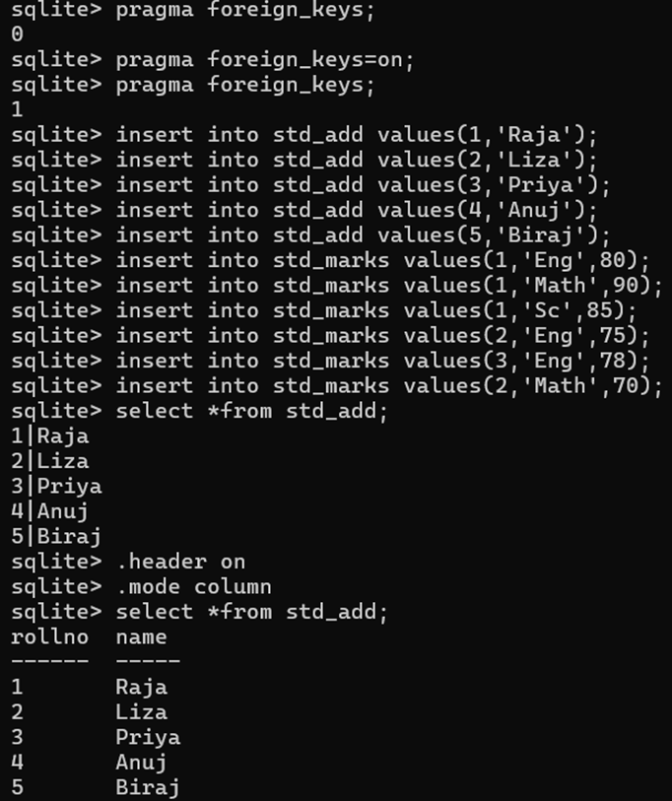Click the insert statement with 'Eng',80
The image size is (672, 801).
(382, 260)
